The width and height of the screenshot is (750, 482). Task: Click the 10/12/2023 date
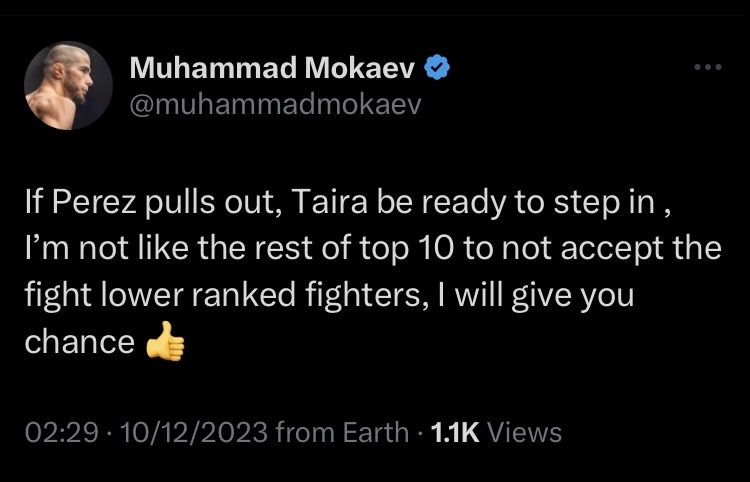pos(194,432)
